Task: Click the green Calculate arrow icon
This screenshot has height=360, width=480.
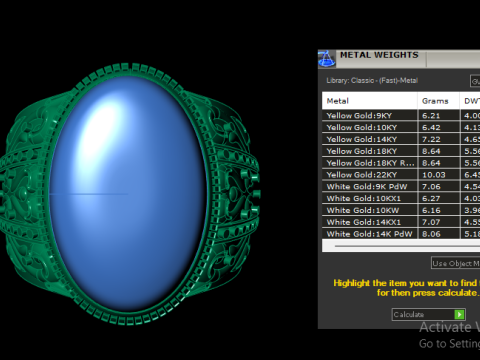Action: click(x=459, y=314)
